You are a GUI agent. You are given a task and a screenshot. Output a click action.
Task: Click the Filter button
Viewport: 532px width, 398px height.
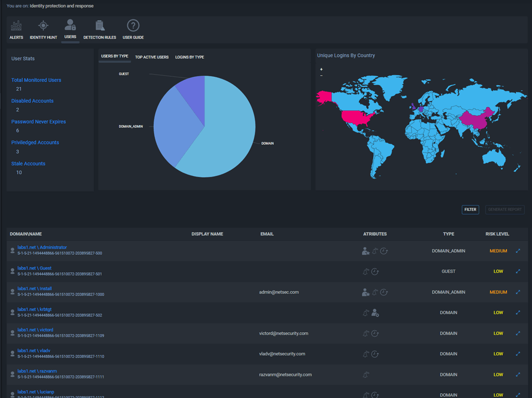[470, 209]
